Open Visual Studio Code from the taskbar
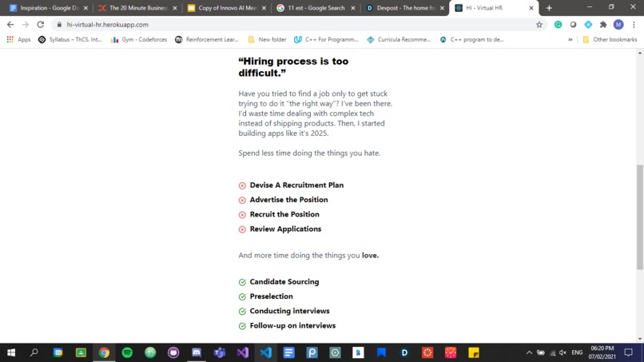The width and height of the screenshot is (644, 362). point(266,352)
